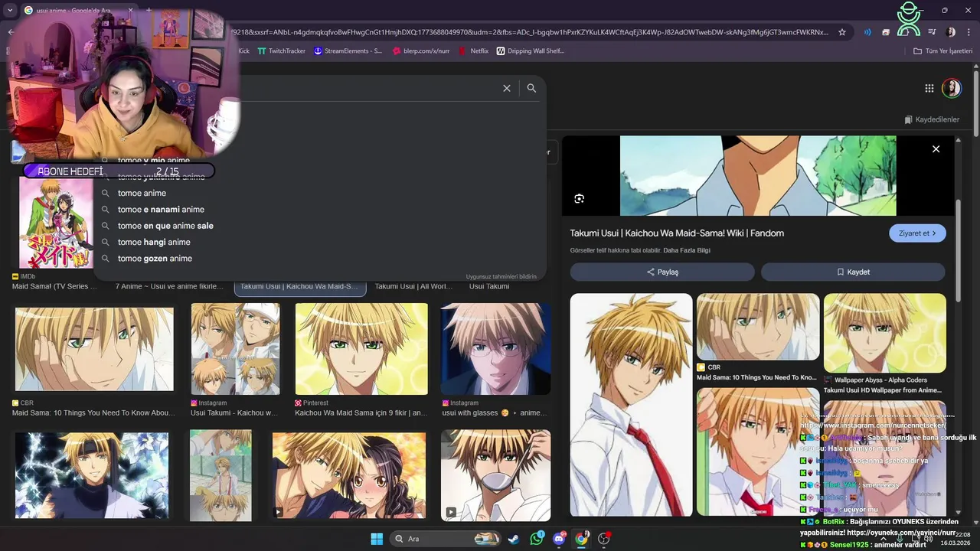
Task: Click the 'Takumi Usui | All Worl...' result title
Action: (413, 286)
